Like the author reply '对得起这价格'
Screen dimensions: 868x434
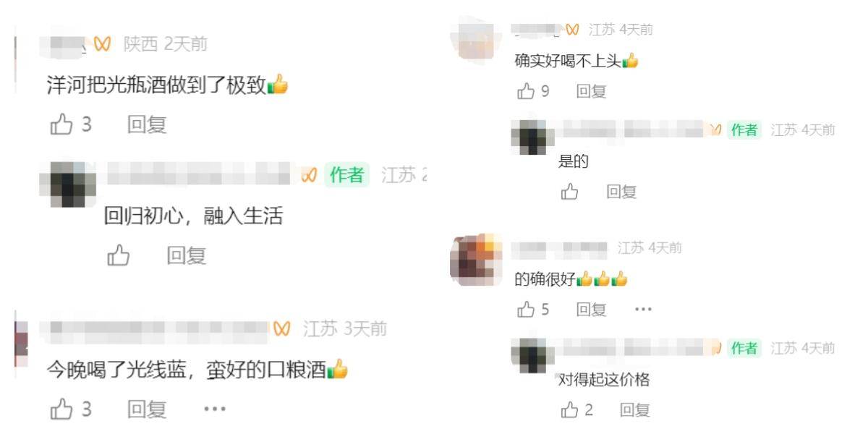(x=570, y=410)
